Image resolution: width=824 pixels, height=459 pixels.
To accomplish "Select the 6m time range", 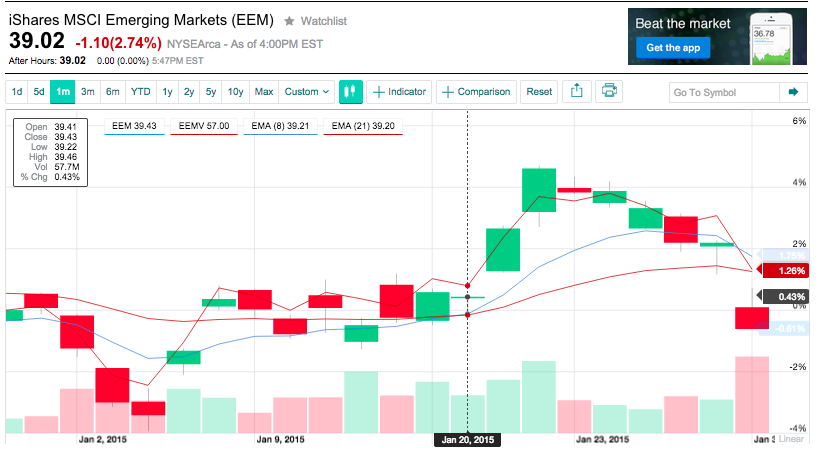I will tap(112, 91).
